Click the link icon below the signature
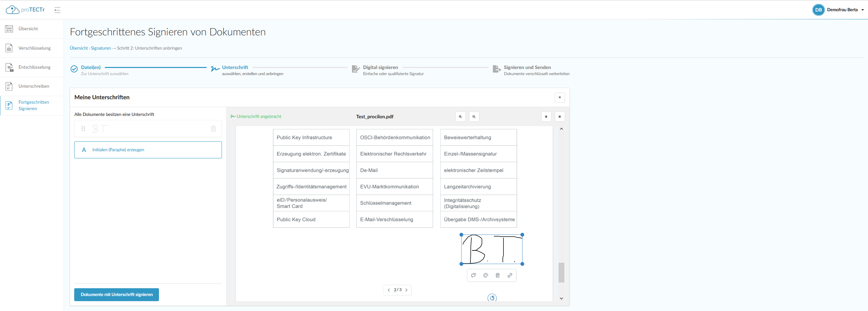The height and width of the screenshot is (311, 868). coord(510,275)
